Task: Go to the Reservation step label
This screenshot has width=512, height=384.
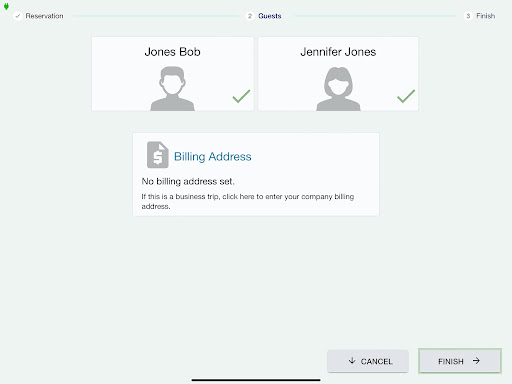Action: pos(44,16)
